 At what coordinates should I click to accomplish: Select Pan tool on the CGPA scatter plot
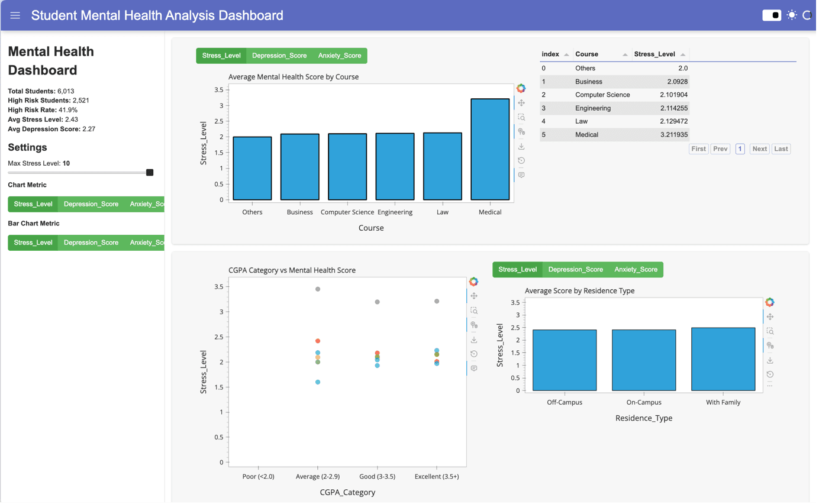pos(476,296)
